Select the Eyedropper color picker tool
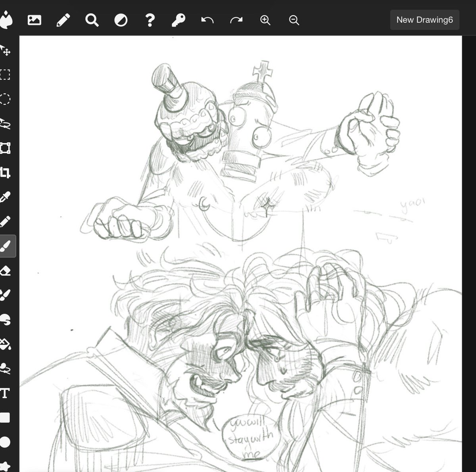 (x=5, y=197)
